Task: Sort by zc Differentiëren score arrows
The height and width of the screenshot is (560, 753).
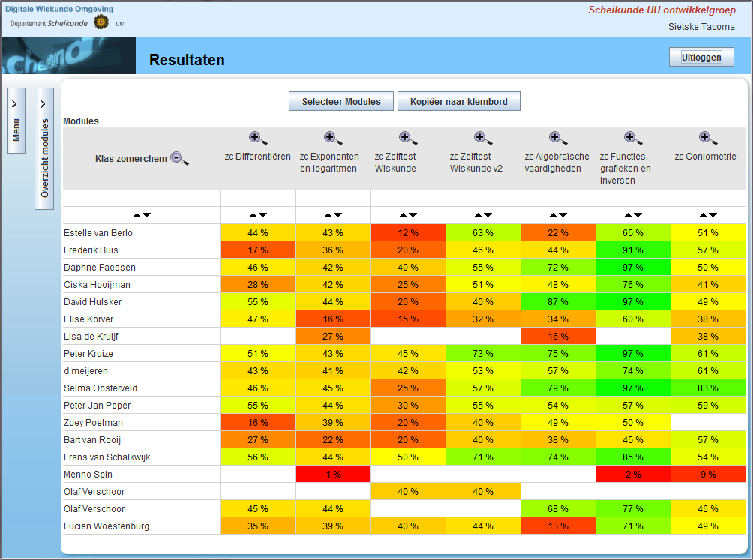Action: [258, 215]
